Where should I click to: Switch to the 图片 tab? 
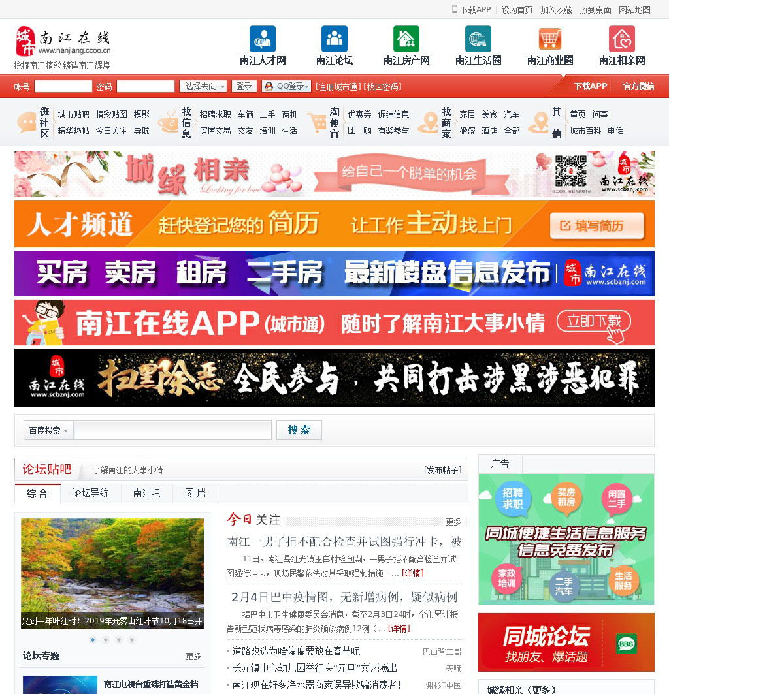(195, 494)
